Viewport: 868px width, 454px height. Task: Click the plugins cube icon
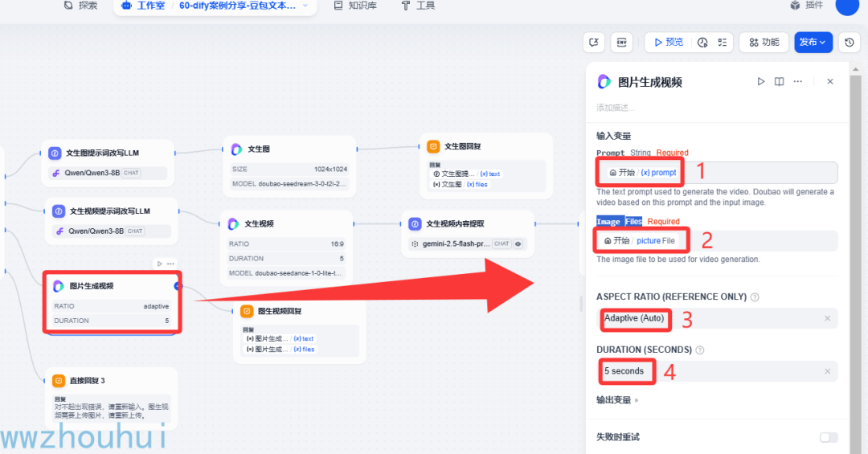(x=796, y=6)
